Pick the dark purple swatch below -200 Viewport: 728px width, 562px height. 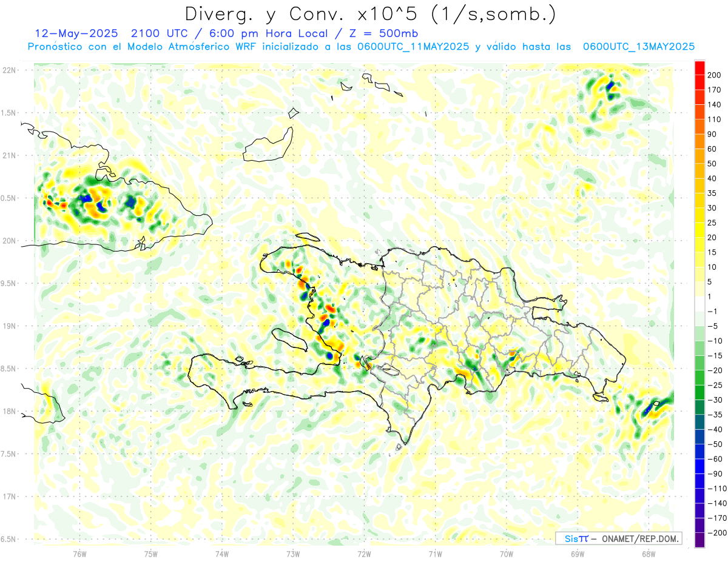point(699,540)
